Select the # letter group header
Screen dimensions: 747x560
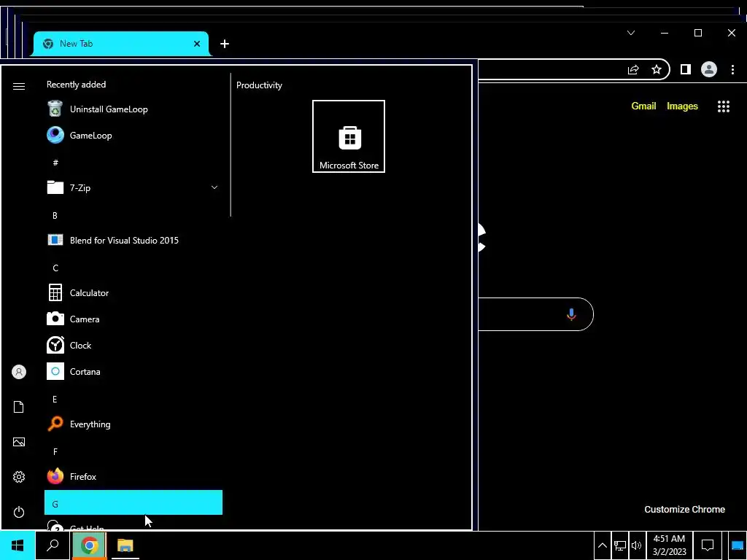(133, 163)
